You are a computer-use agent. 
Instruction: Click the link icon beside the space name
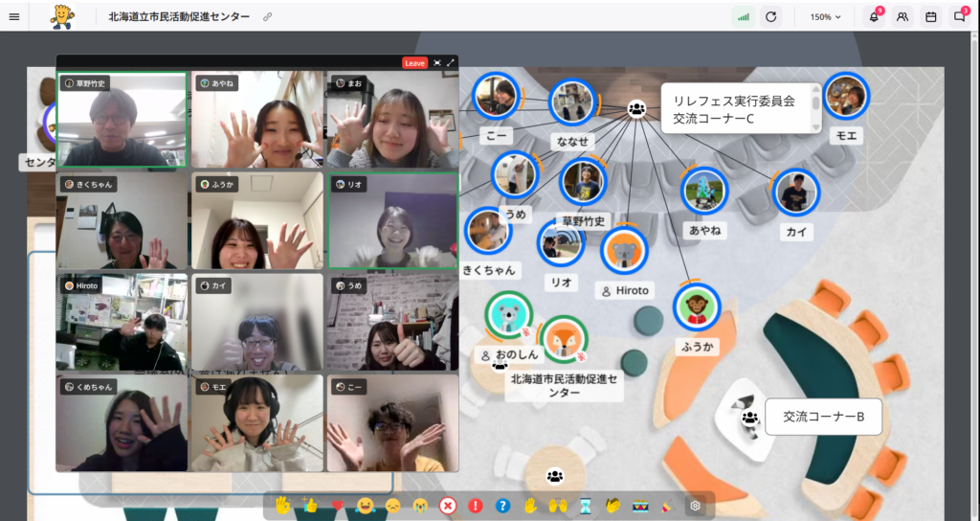pos(268,17)
